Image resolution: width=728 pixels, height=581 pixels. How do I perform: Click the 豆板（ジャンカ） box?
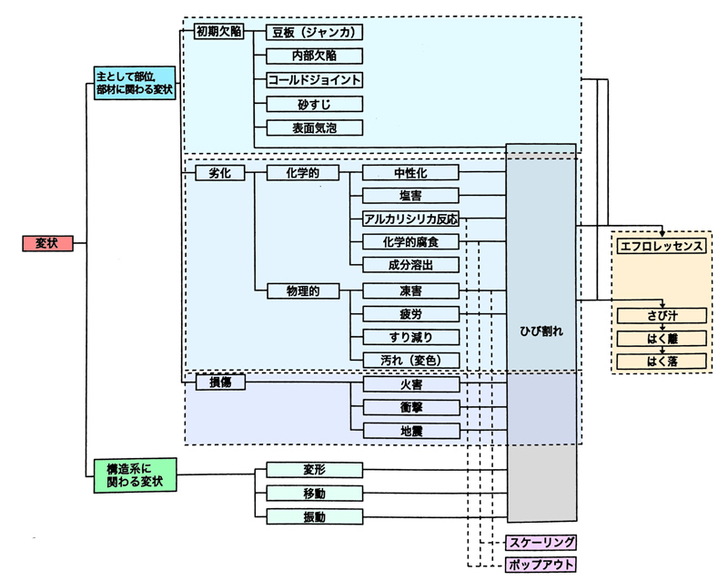pos(316,32)
